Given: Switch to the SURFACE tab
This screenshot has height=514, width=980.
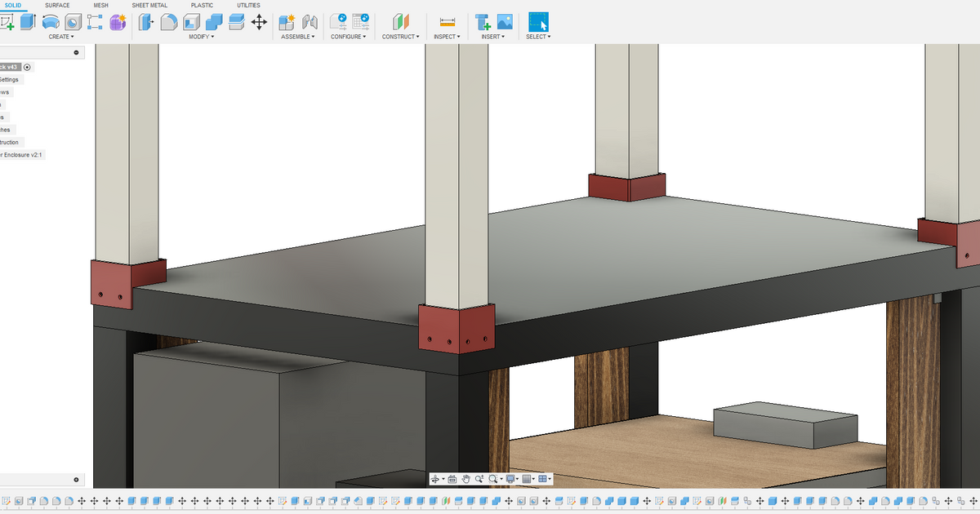Looking at the screenshot, I should pos(57,5).
